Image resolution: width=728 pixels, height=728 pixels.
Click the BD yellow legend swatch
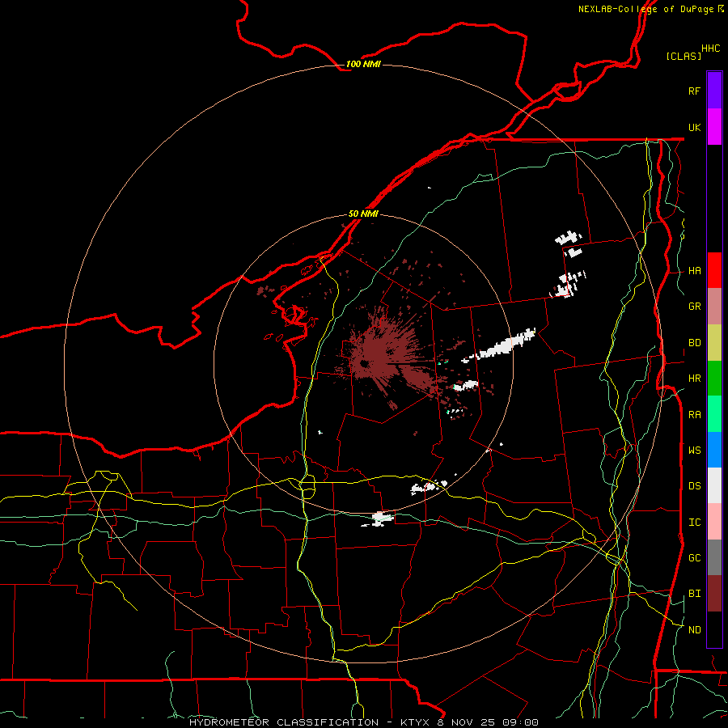(714, 343)
